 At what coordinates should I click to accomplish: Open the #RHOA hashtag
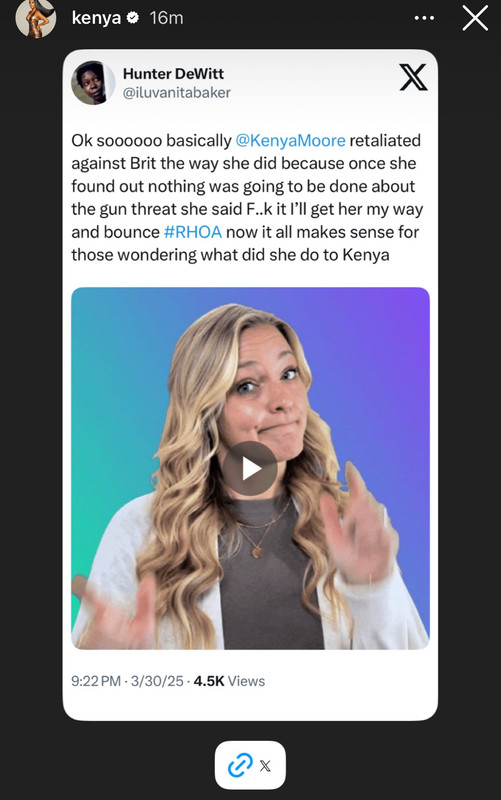tap(193, 232)
